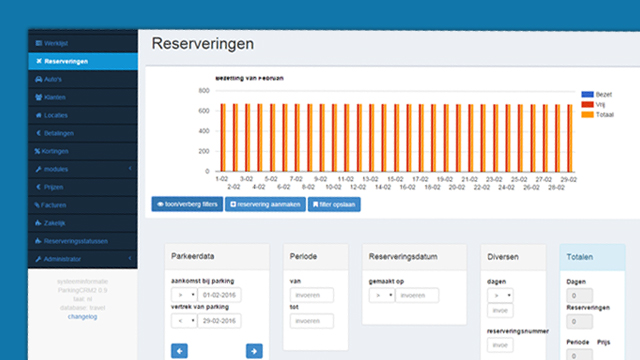Viewport: 640px width, 360px height.
Task: Click the reserveringsnummer input field
Action: [500, 345]
